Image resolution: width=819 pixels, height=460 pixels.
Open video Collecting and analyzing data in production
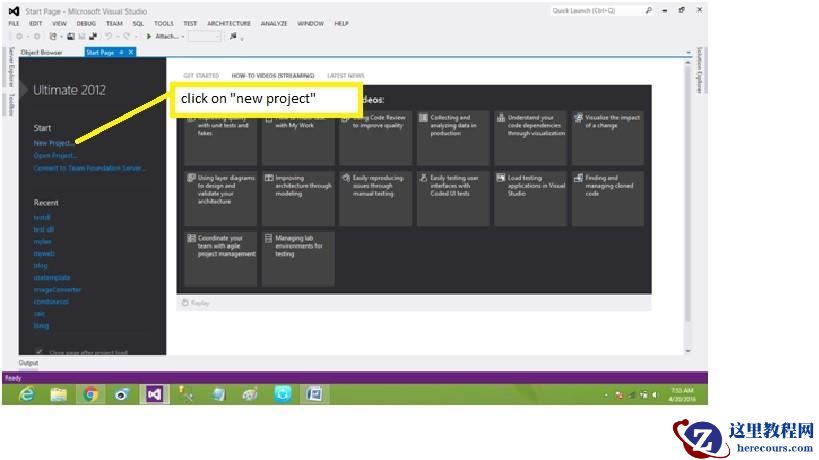453,138
